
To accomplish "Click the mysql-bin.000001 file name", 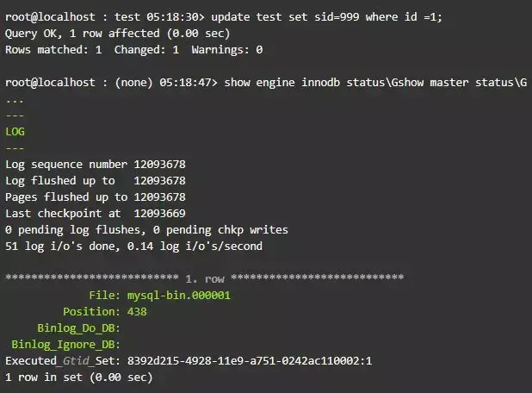I will tap(179, 295).
